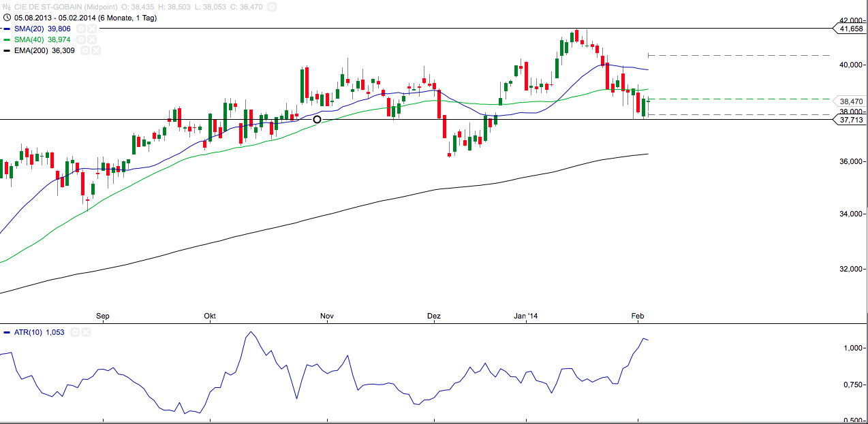The height and width of the screenshot is (424, 868).
Task: Click the 42,000 price axis label
Action: pyautogui.click(x=852, y=20)
